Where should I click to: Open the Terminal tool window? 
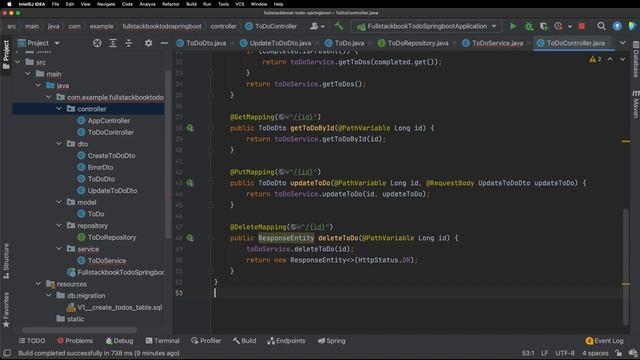pos(162,340)
